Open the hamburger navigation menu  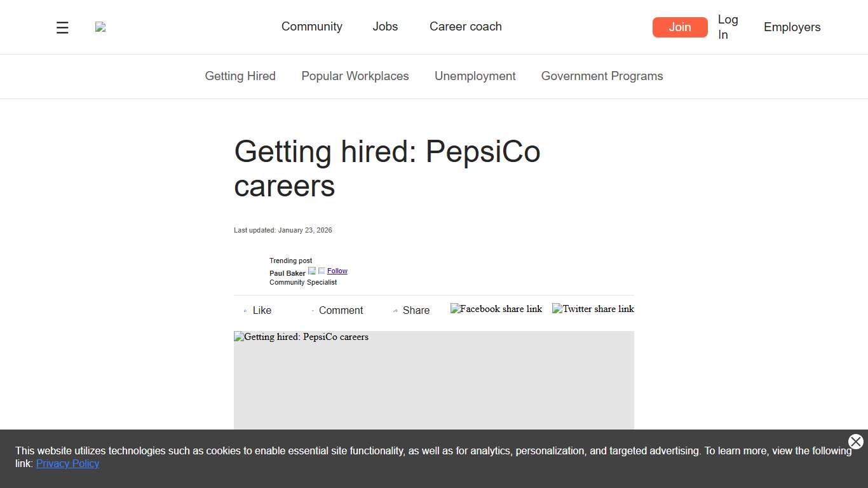pos(62,27)
